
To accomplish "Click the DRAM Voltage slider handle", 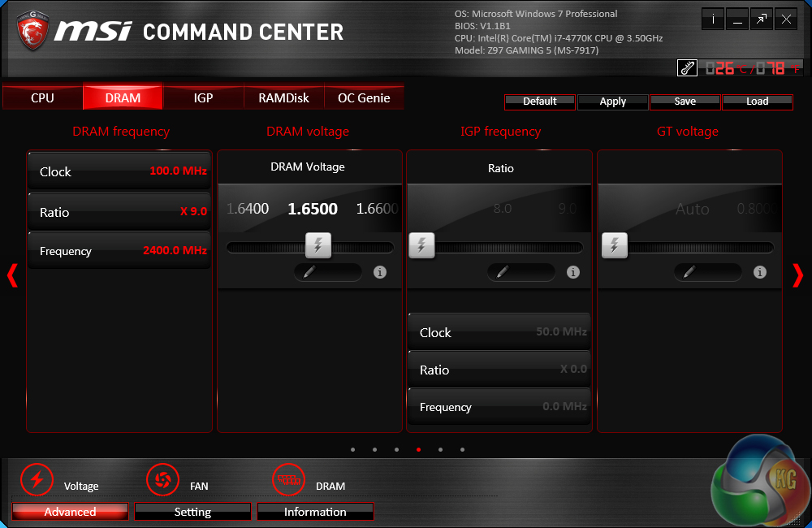I will pos(318,245).
